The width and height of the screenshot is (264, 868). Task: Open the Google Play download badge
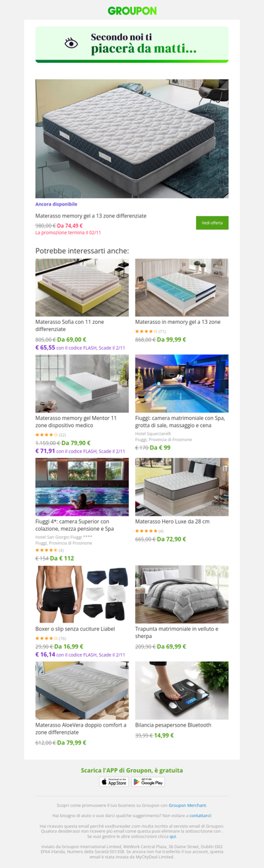[148, 781]
